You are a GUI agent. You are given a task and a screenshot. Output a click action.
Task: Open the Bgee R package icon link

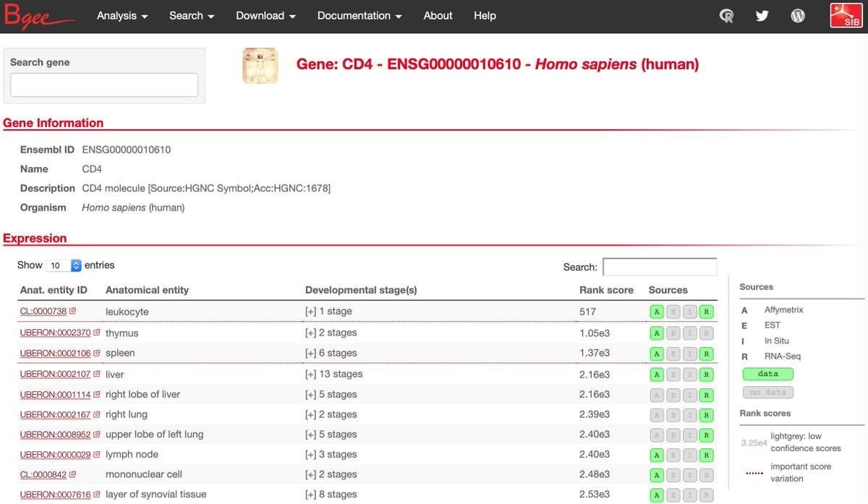728,16
